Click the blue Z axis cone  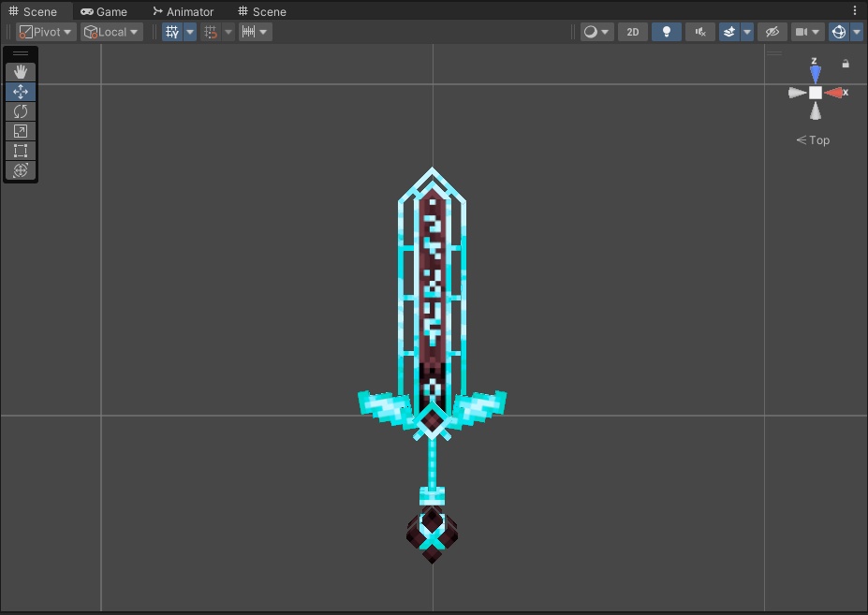815,75
